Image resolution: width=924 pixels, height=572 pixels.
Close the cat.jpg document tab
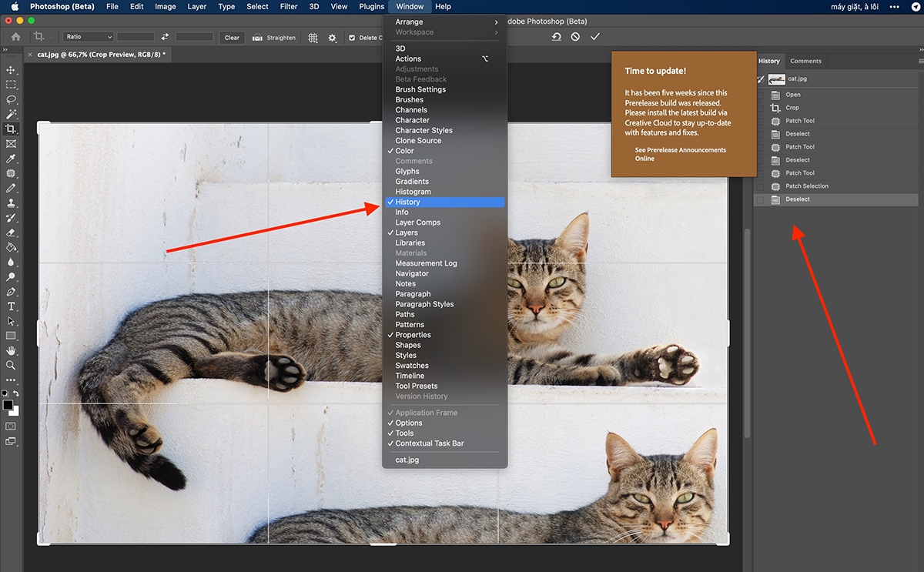click(31, 55)
